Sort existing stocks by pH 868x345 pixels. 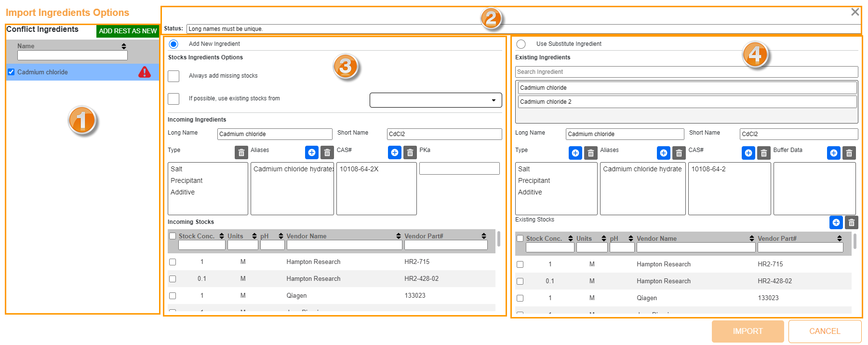point(631,238)
